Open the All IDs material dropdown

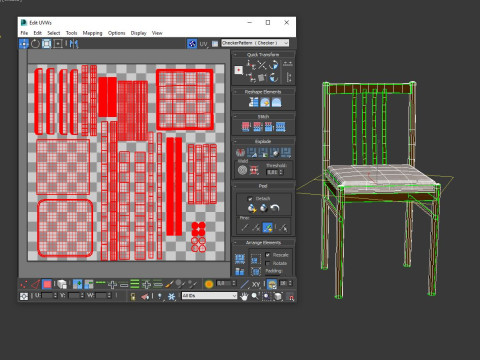[209, 296]
